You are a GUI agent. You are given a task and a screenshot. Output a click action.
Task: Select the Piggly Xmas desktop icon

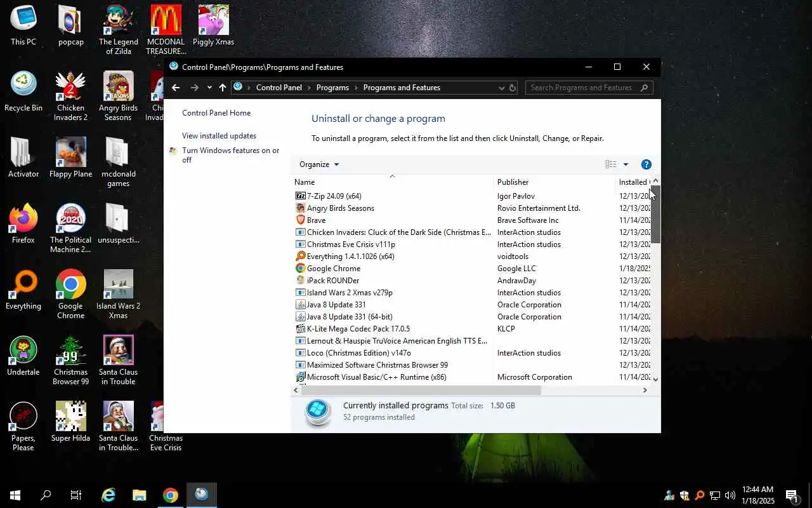click(213, 26)
